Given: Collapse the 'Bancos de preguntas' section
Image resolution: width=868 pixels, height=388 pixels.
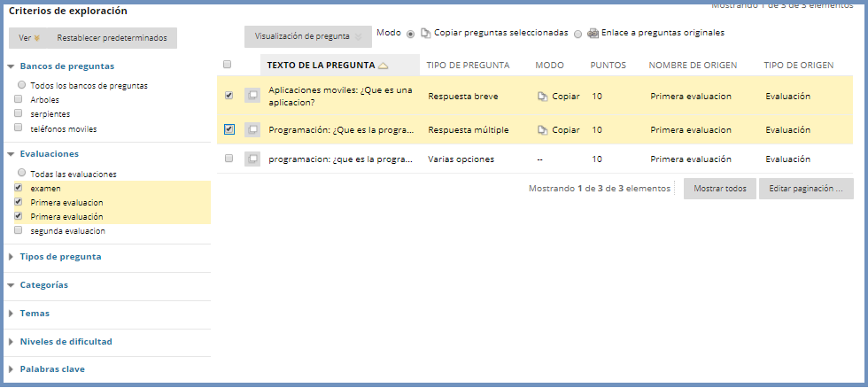Looking at the screenshot, I should (x=11, y=66).
